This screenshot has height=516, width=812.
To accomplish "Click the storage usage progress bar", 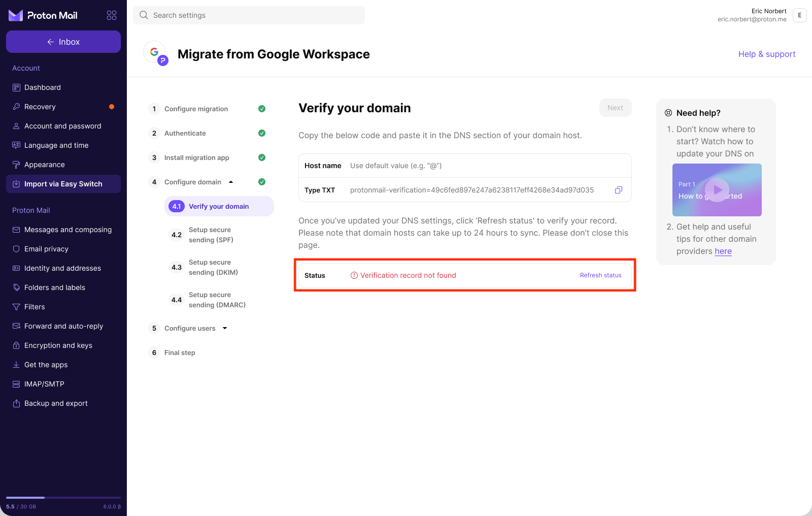I will point(63,497).
